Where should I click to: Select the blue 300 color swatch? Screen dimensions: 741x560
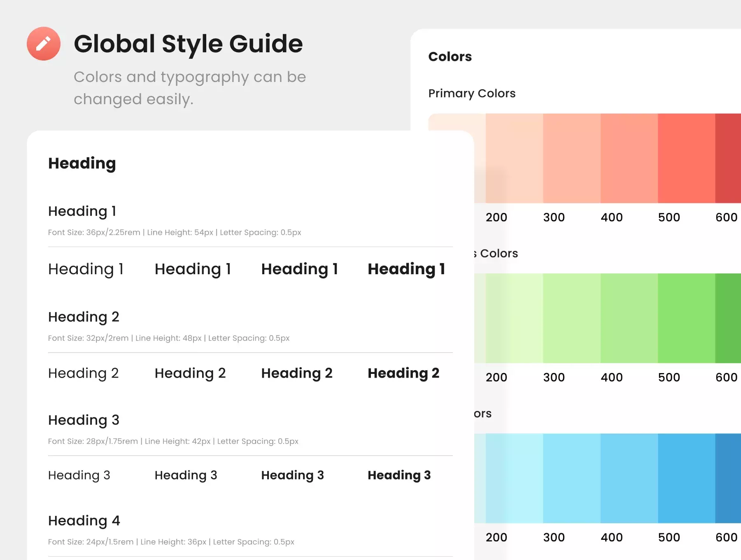pyautogui.click(x=571, y=478)
